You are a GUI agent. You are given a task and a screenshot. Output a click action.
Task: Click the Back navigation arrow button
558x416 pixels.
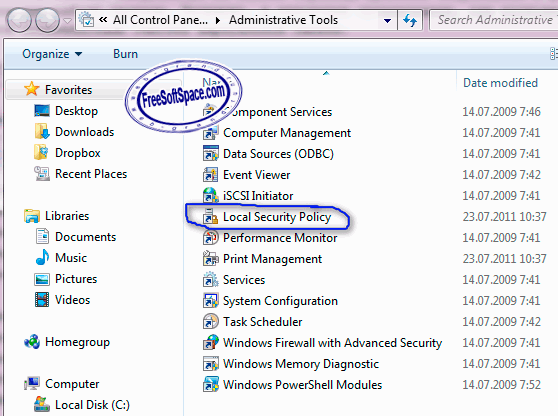click(x=19, y=20)
